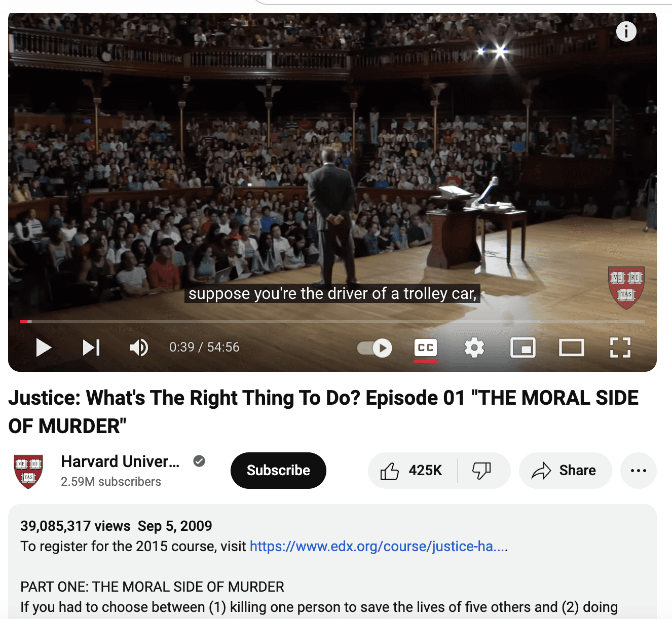Viewport: 672px width, 619px height.
Task: Open Harvard University channel avatar
Action: click(28, 472)
